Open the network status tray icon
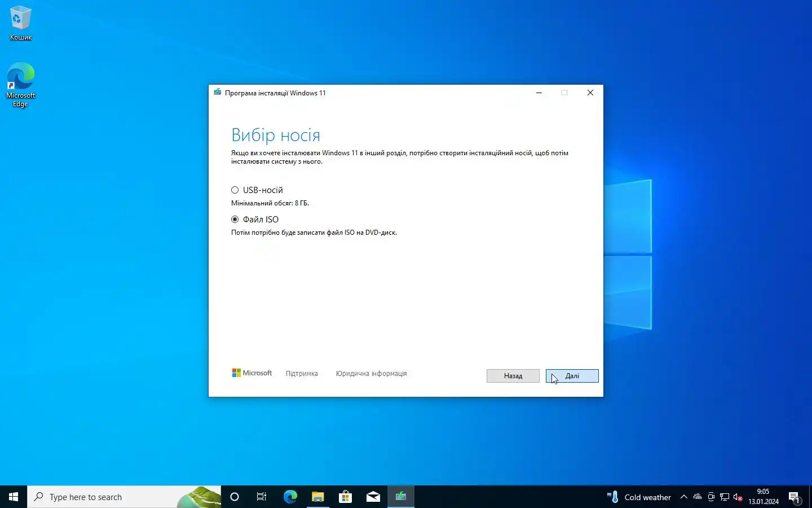 pos(725,497)
